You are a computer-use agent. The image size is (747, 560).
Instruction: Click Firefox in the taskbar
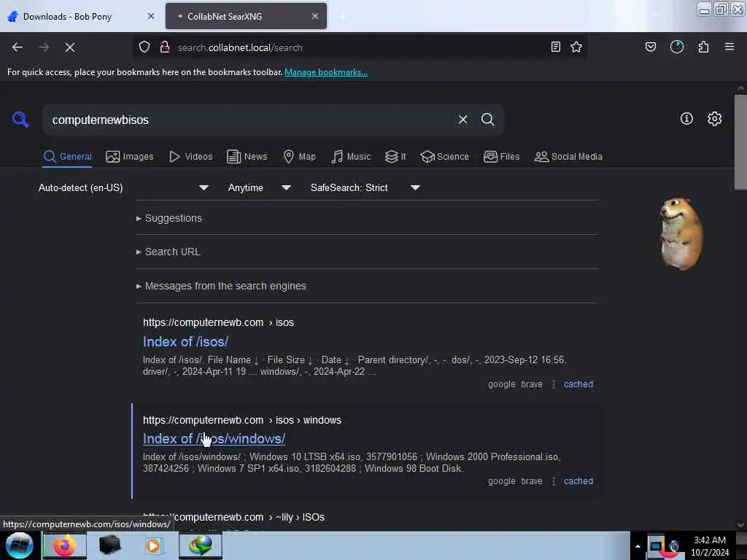(x=65, y=545)
